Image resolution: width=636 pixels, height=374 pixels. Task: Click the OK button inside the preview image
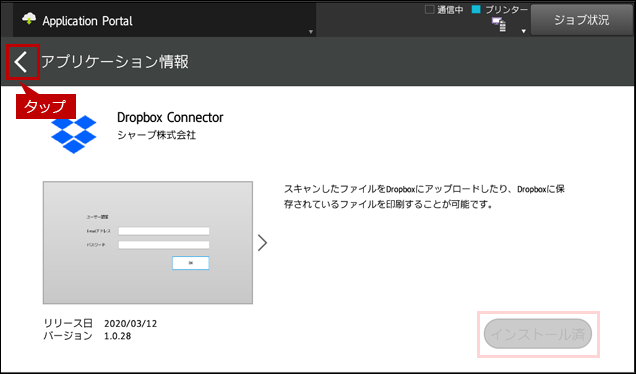pos(191,263)
